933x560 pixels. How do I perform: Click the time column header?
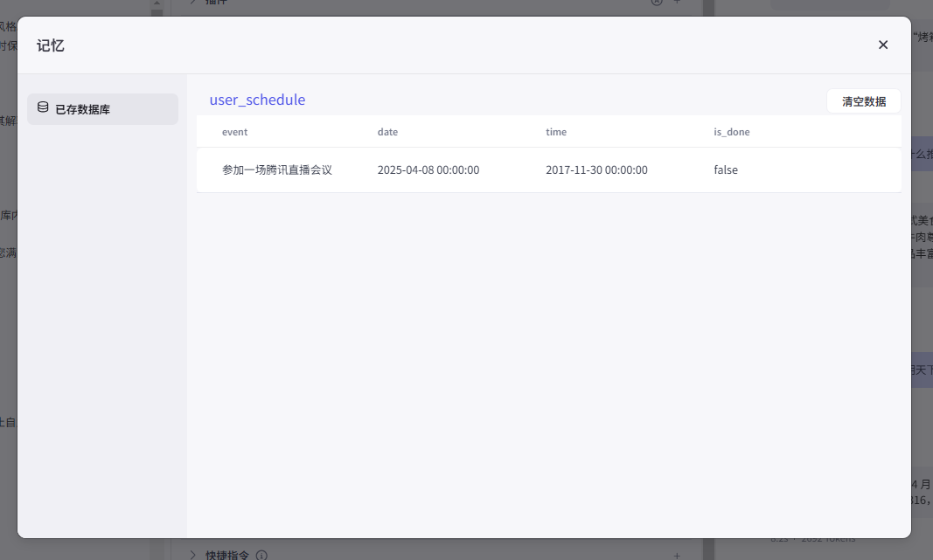[x=556, y=132]
